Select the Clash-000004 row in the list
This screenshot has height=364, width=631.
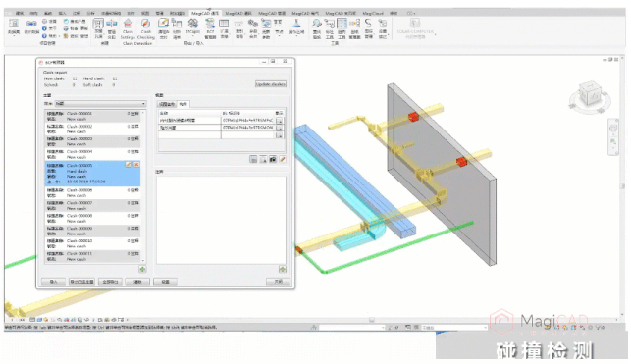(x=93, y=154)
